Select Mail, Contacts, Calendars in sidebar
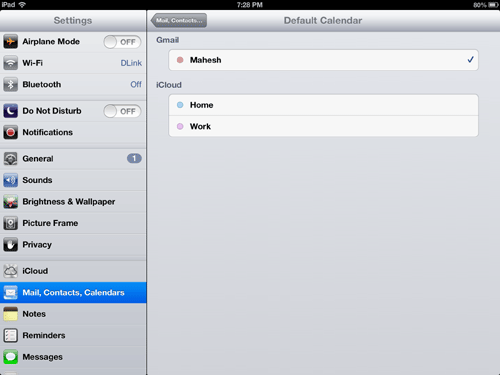Image resolution: width=500 pixels, height=375 pixels. click(x=73, y=293)
